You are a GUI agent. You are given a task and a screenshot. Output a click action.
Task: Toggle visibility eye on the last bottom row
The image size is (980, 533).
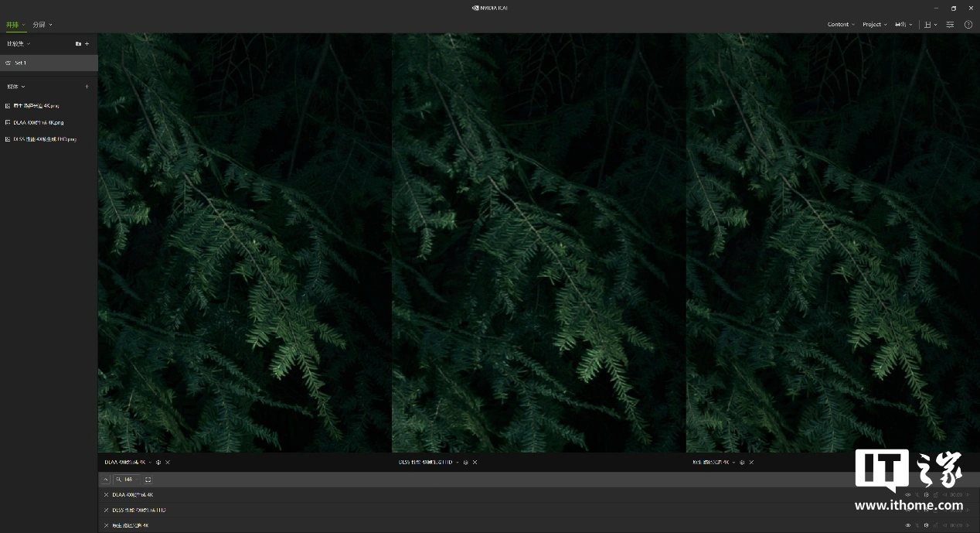(908, 526)
